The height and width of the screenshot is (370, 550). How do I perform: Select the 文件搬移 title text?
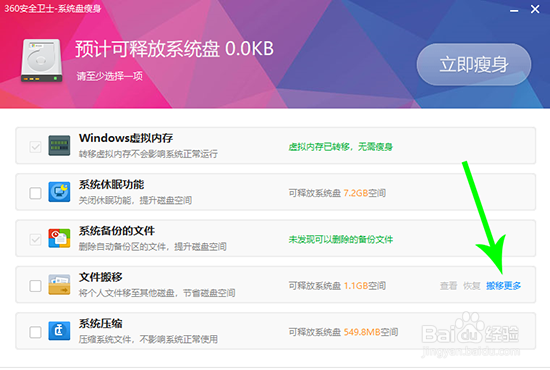point(101,277)
